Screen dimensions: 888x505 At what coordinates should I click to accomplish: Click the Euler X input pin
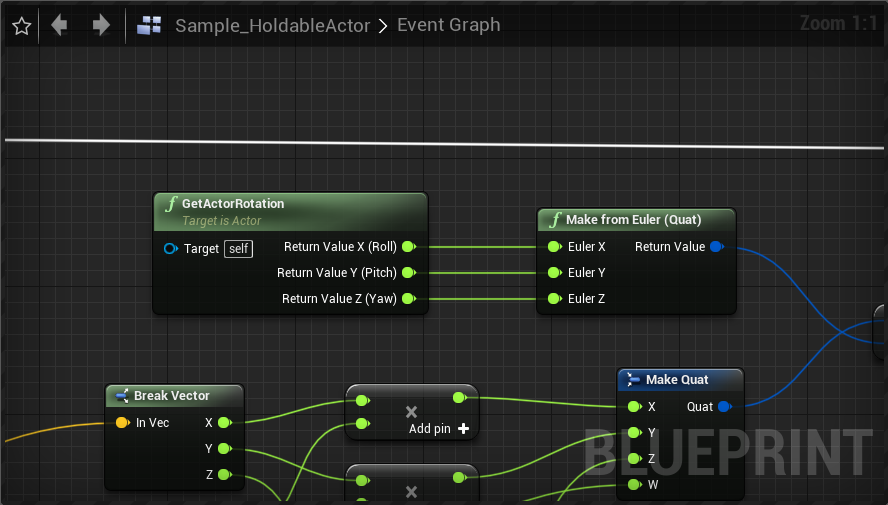pyautogui.click(x=554, y=247)
